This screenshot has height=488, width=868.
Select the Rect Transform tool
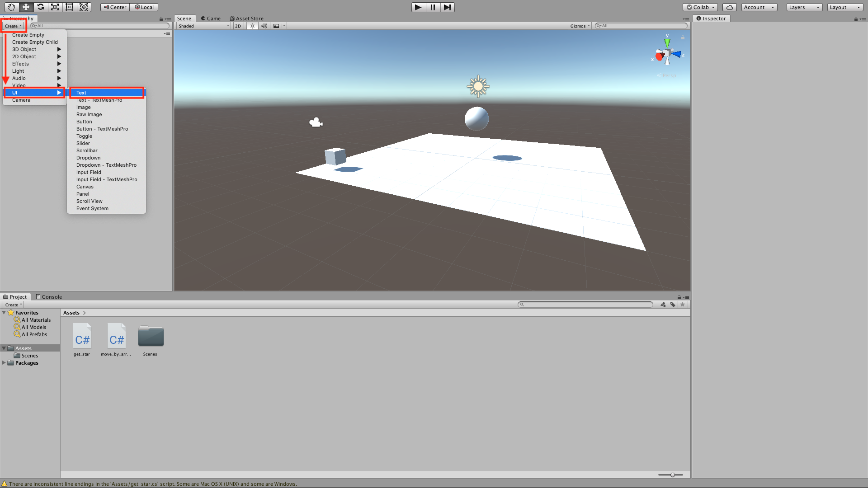pyautogui.click(x=69, y=7)
